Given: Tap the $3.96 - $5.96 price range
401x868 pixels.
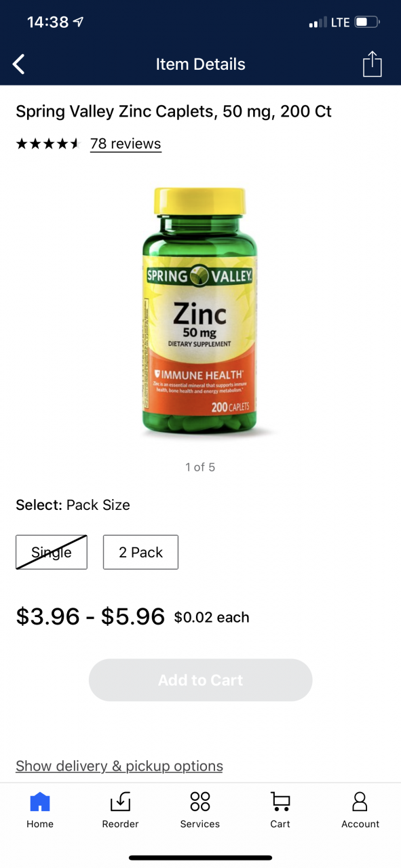Looking at the screenshot, I should click(90, 616).
